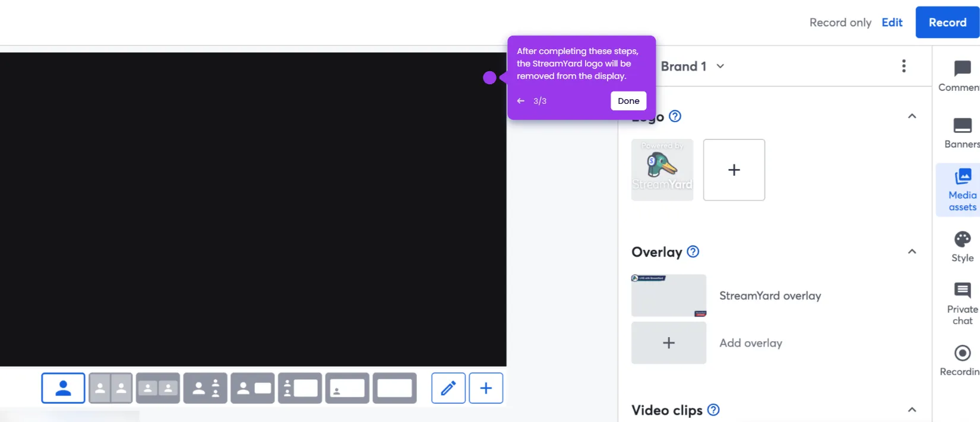Click the Add overlay label

pos(751,343)
